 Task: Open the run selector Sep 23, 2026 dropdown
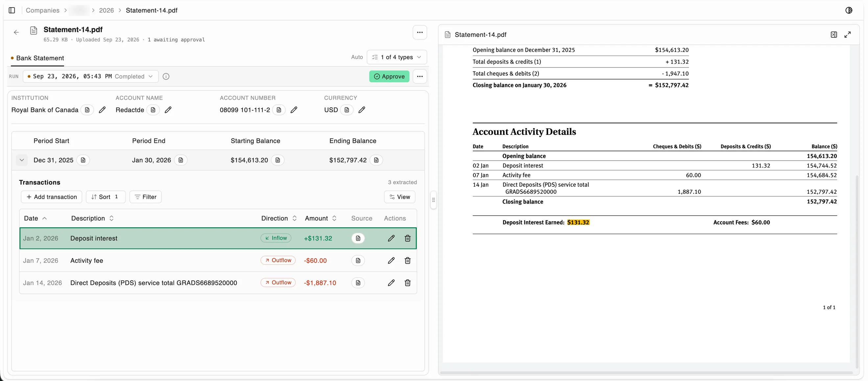pos(90,77)
